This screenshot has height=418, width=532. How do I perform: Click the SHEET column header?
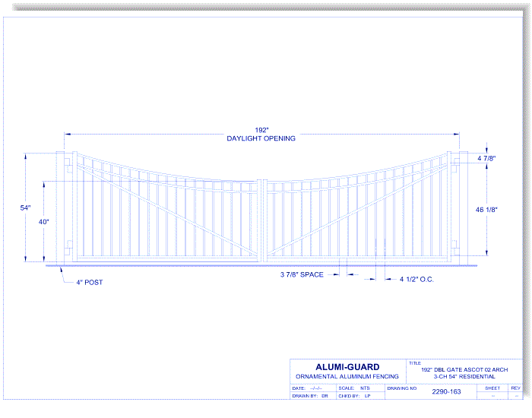(492, 388)
